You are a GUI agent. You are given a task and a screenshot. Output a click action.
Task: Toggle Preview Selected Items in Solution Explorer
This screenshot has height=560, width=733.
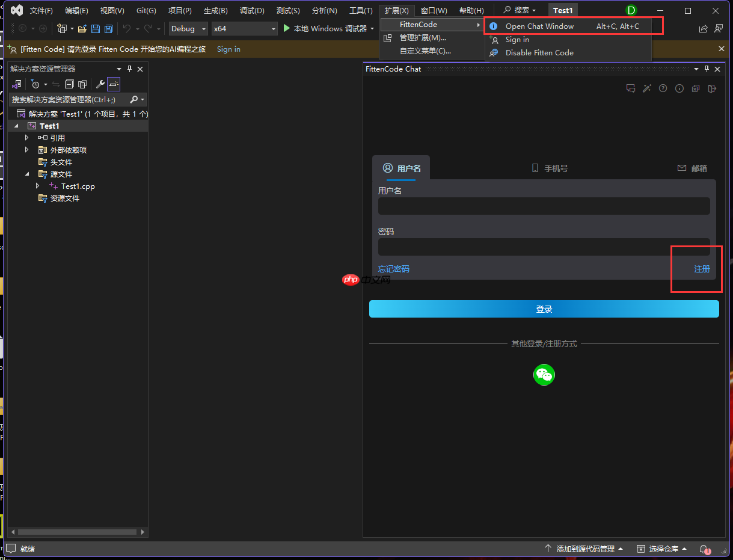click(x=113, y=84)
